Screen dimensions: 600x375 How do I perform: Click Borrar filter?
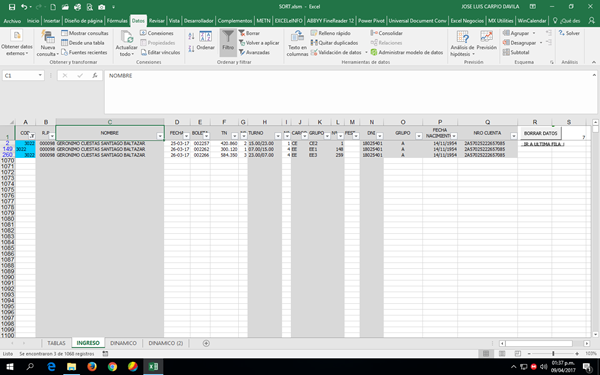(x=249, y=33)
